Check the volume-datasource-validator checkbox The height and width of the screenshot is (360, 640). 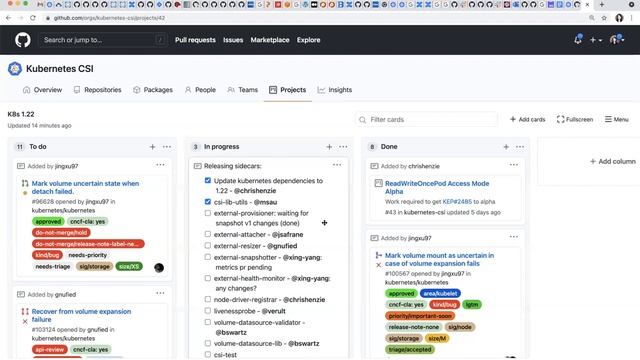coord(208,322)
